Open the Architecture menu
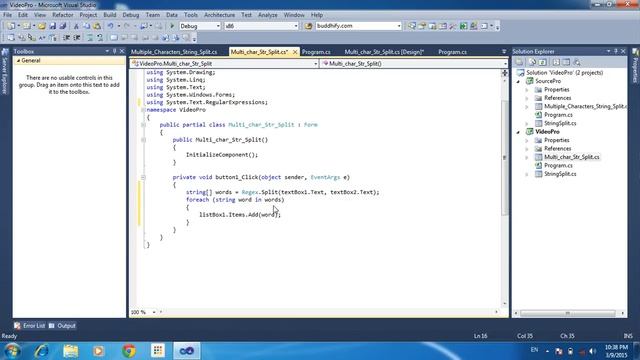640x360 pixels. pyautogui.click(x=220, y=15)
